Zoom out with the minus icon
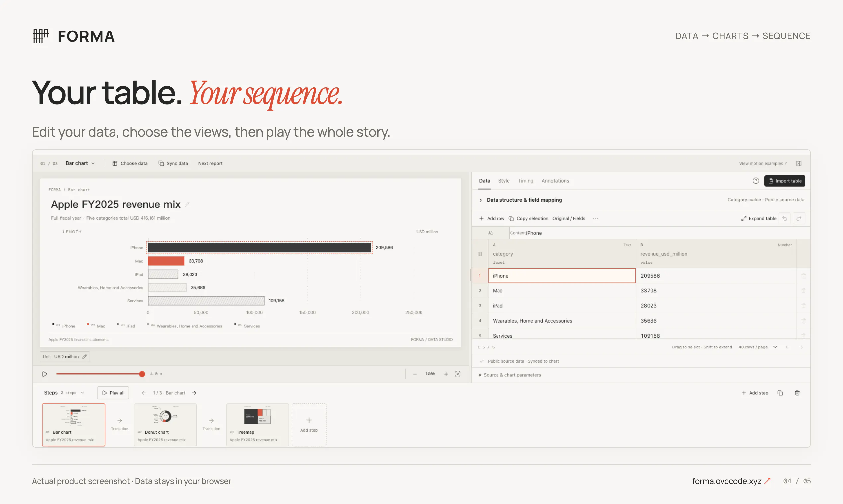 pos(415,374)
